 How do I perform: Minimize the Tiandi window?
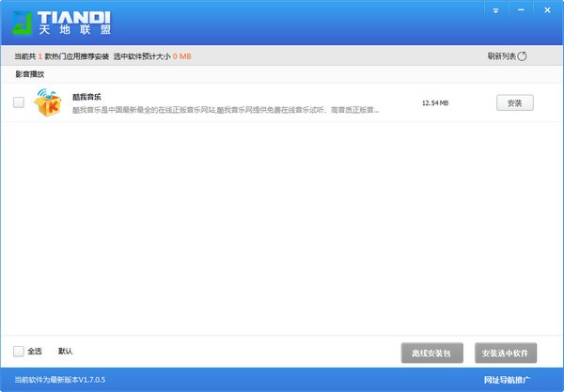click(x=521, y=10)
